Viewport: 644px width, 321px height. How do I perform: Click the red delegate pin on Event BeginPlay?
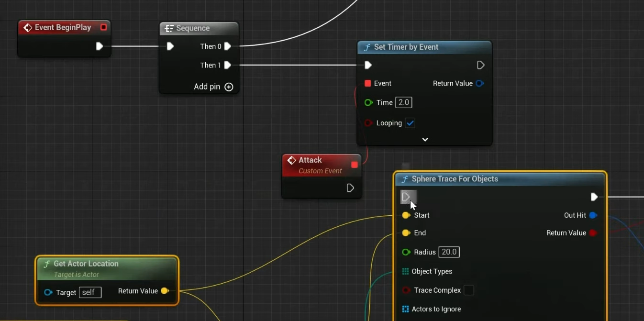(x=103, y=27)
